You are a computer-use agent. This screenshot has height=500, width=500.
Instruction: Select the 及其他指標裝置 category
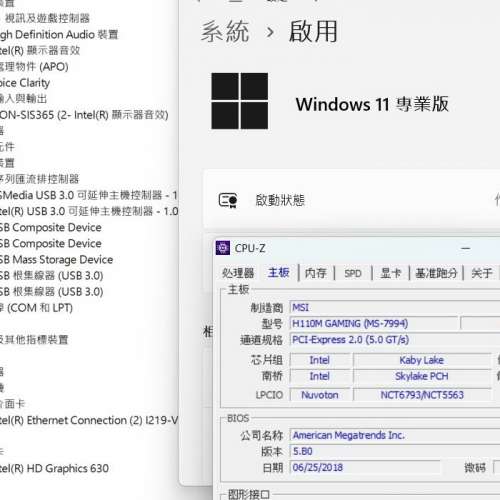pyautogui.click(x=34, y=340)
